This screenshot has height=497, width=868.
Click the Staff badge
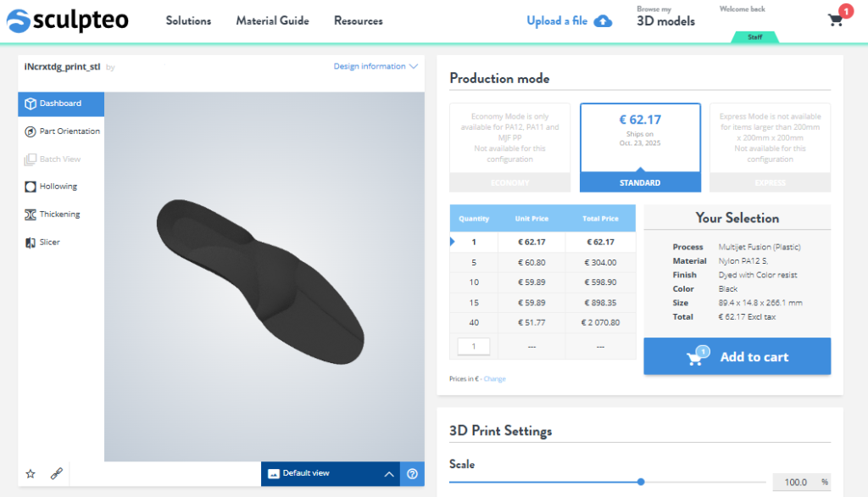click(755, 37)
